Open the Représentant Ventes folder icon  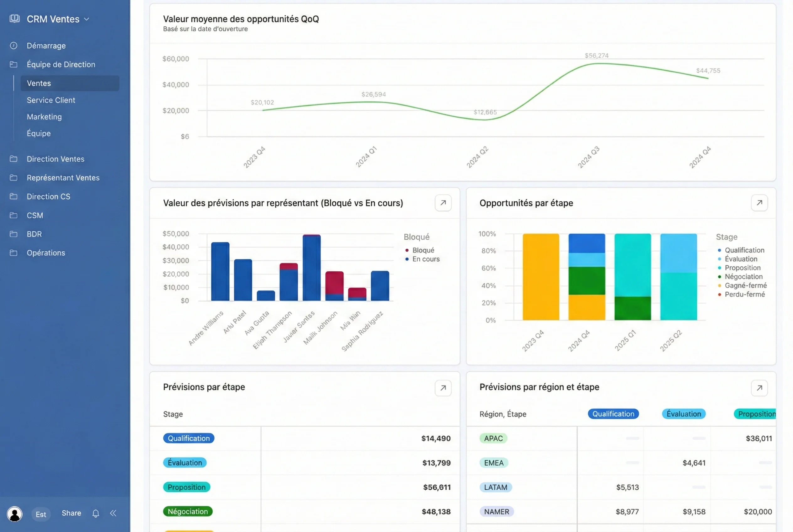point(13,178)
